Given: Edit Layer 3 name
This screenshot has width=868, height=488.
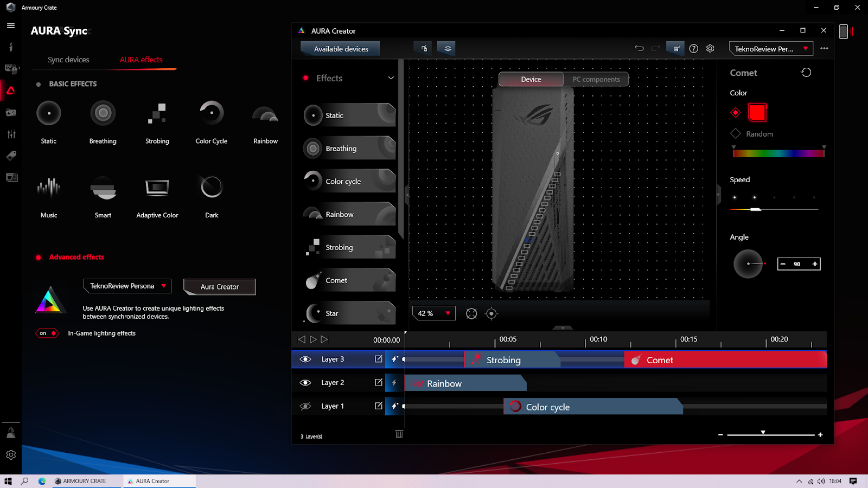Looking at the screenshot, I should pyautogui.click(x=379, y=359).
